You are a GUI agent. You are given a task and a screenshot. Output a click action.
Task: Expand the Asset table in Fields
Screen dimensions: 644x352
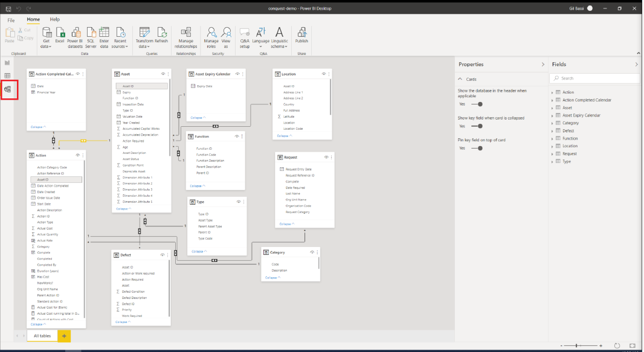pos(552,108)
